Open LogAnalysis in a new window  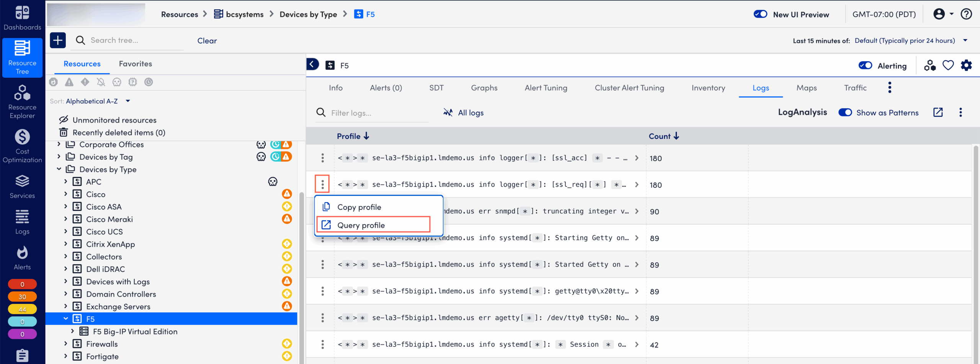pyautogui.click(x=938, y=112)
